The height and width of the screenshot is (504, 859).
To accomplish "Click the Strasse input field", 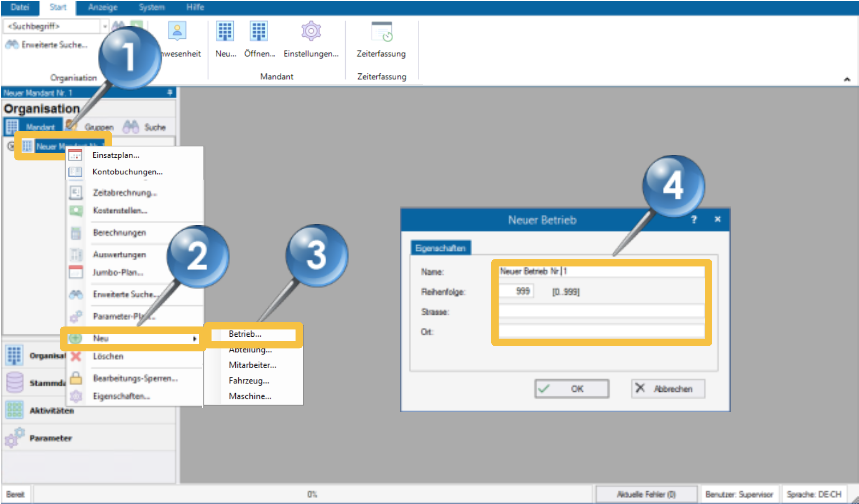I will (x=601, y=311).
